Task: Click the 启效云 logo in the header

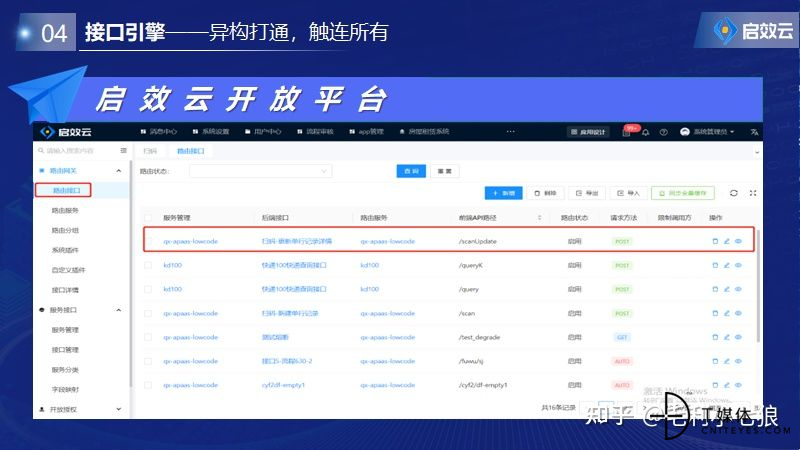Action: [x=66, y=132]
